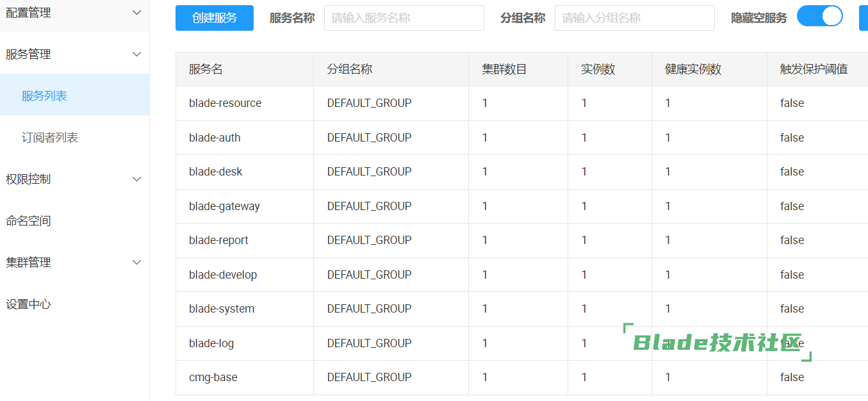868x401 pixels.
Task: Click DEFAULT_GROUP in the blade-report row
Action: point(370,240)
